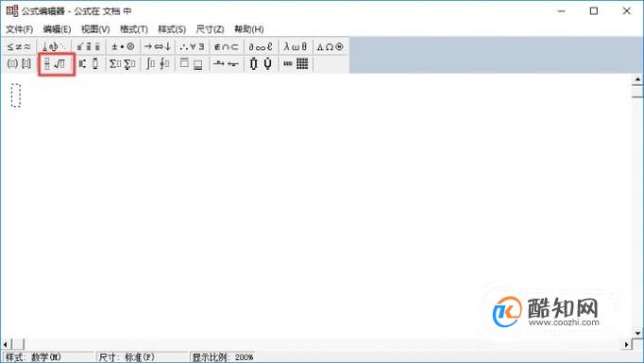The width and height of the screenshot is (644, 363).
Task: Open the uppercase Greek letters palette
Action: 330,47
